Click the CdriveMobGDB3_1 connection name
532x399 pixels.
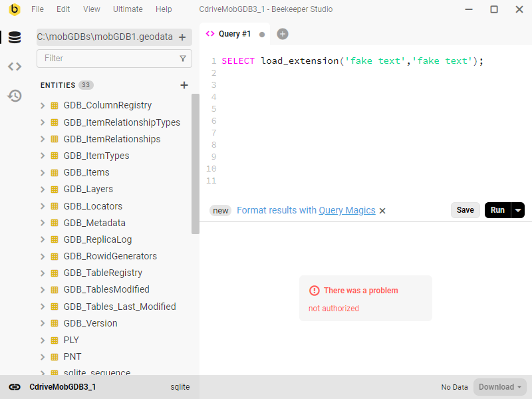point(63,387)
